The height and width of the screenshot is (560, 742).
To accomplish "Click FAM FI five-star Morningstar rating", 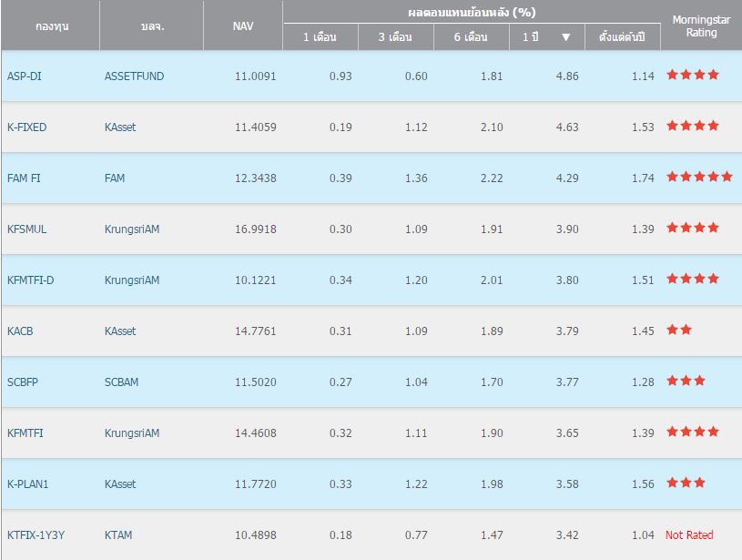I will 699,177.
